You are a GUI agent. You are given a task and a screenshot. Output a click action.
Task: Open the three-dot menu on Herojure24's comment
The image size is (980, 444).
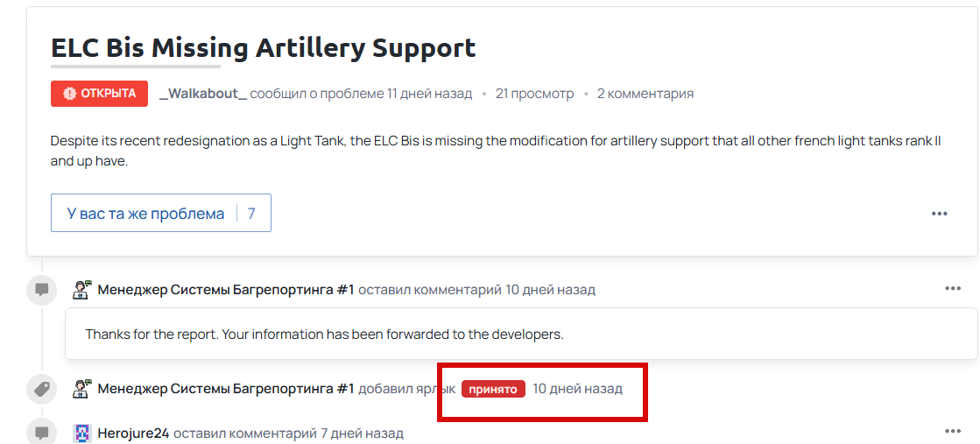point(953,432)
